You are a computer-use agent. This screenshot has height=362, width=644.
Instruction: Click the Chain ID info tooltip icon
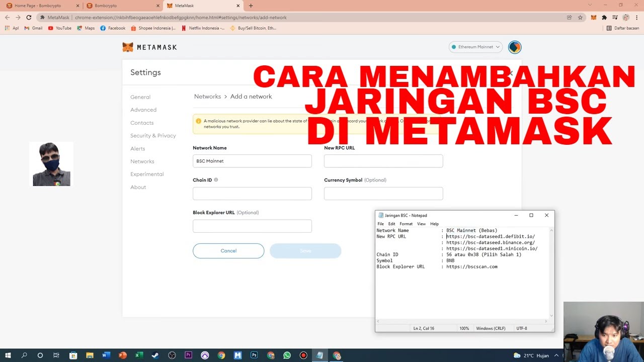pyautogui.click(x=216, y=179)
